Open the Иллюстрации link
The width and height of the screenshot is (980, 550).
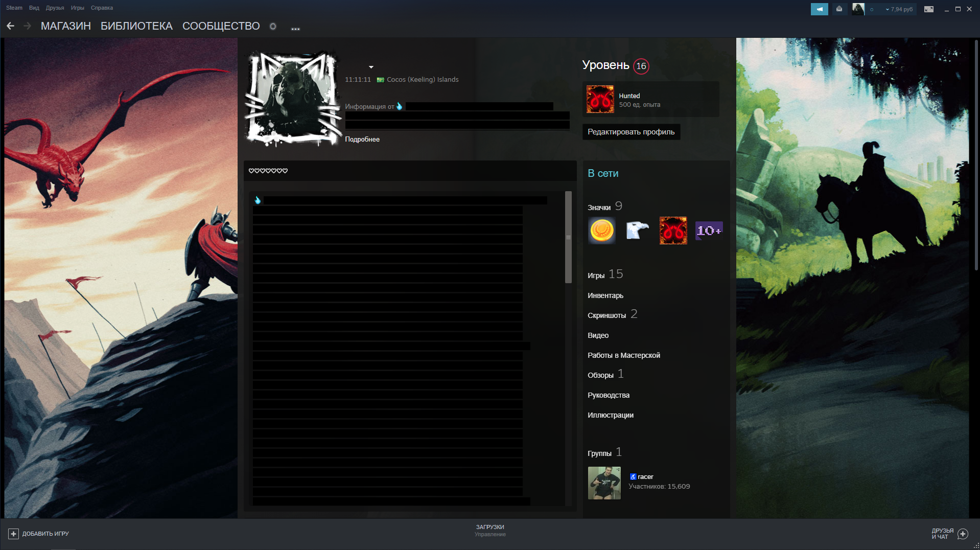[x=611, y=415]
